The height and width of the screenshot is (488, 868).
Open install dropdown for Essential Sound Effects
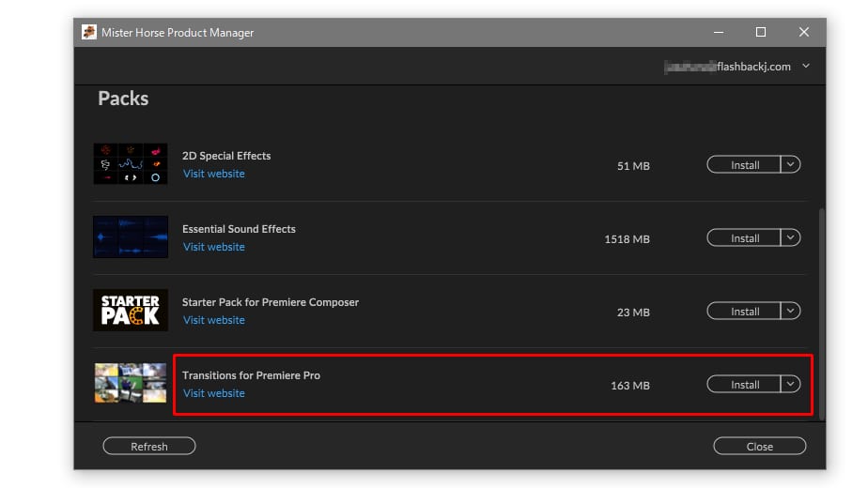pyautogui.click(x=791, y=238)
